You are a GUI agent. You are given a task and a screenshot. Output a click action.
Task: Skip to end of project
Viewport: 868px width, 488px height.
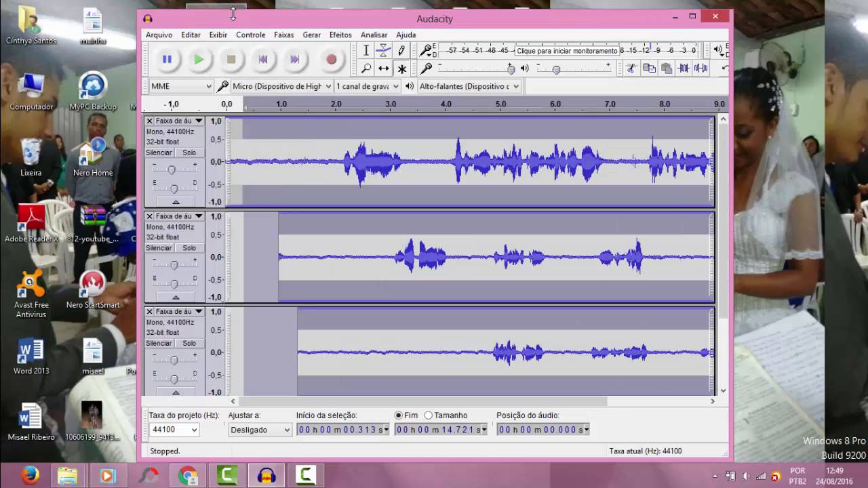tap(295, 60)
